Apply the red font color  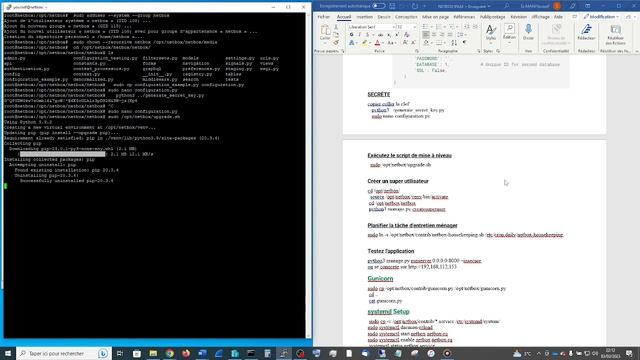coord(377,43)
